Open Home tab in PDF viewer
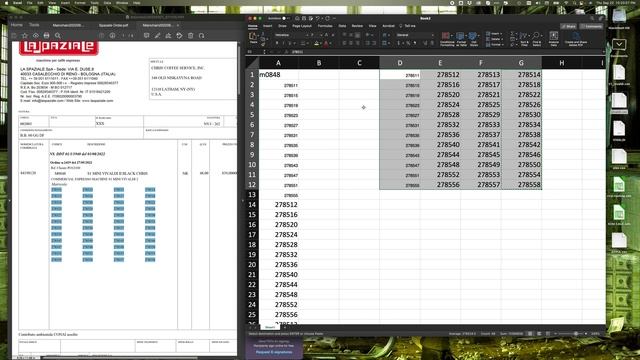The width and height of the screenshot is (640, 360). tap(17, 25)
